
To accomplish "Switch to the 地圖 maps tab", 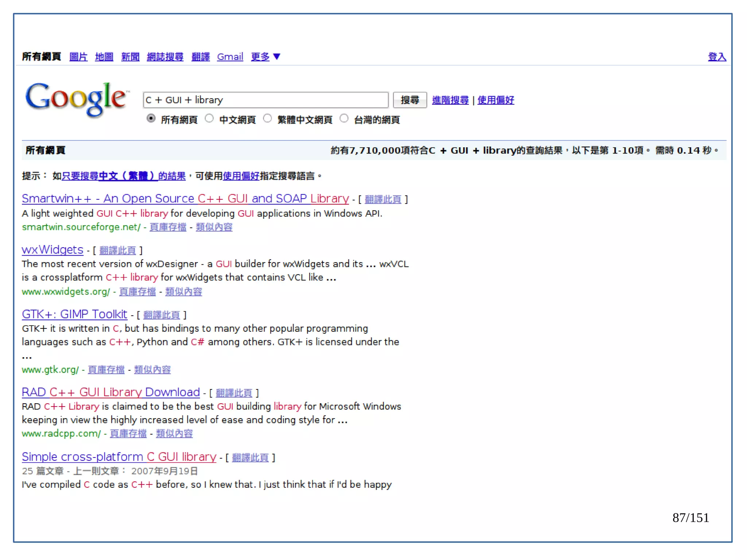I will [104, 57].
